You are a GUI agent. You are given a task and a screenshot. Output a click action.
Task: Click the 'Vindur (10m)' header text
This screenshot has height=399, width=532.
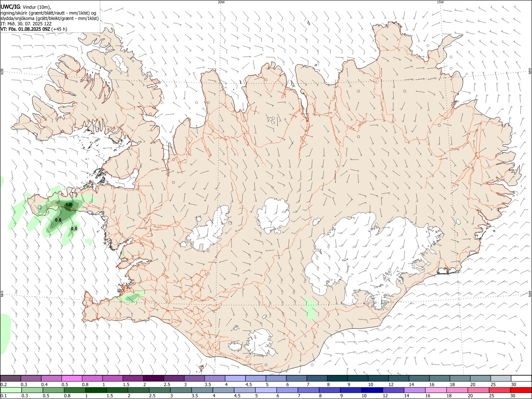click(x=36, y=7)
